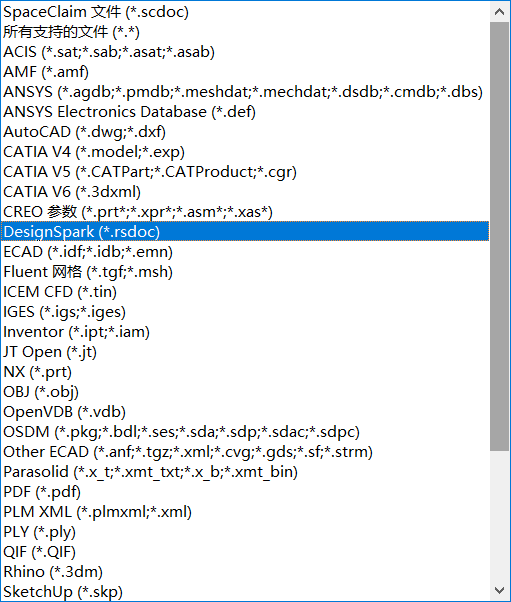This screenshot has width=511, height=602.
Task: Select NX (*.prt) file type
Action: pyautogui.click(x=245, y=372)
